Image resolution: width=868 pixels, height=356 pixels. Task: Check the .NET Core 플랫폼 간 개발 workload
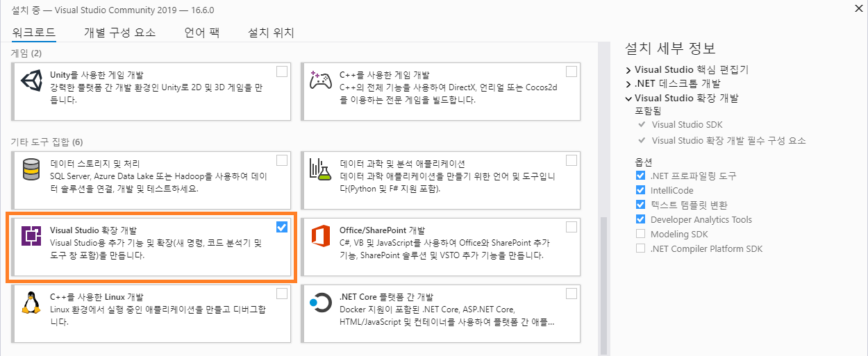571,294
